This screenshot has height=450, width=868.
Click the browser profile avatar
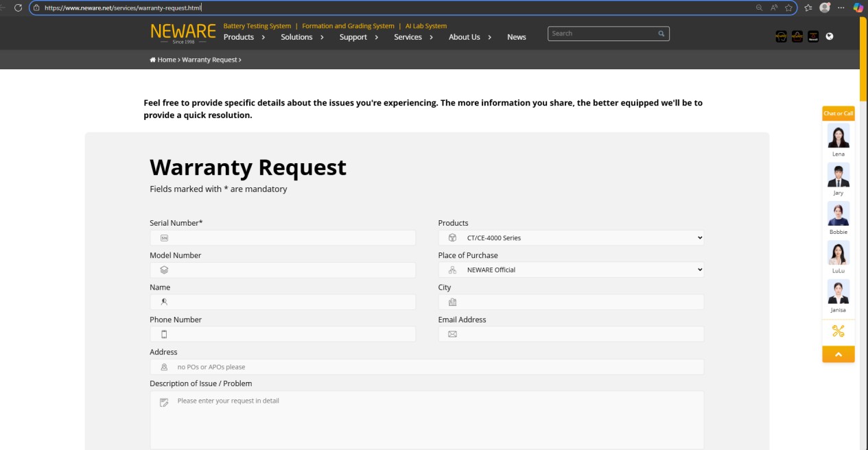(x=825, y=8)
